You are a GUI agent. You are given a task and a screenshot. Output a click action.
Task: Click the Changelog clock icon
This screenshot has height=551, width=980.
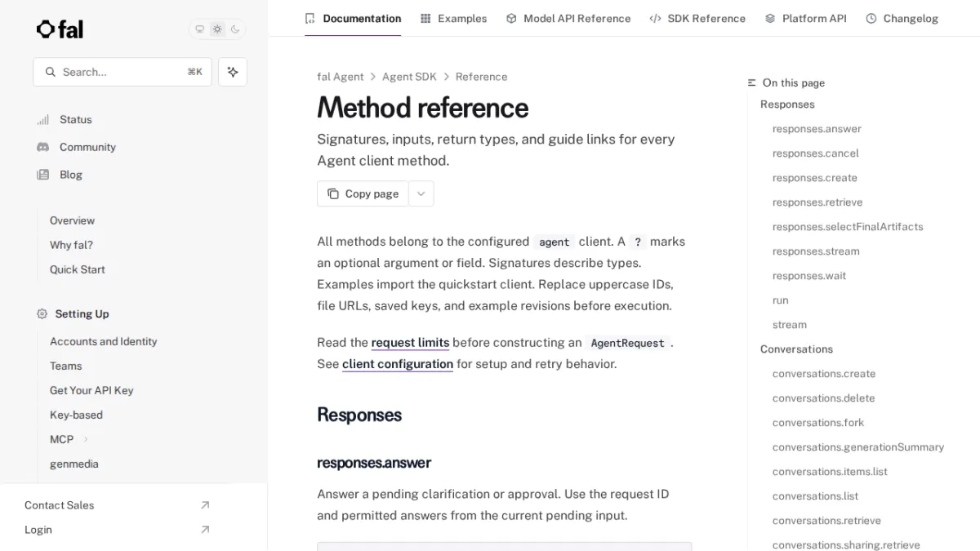point(871,18)
